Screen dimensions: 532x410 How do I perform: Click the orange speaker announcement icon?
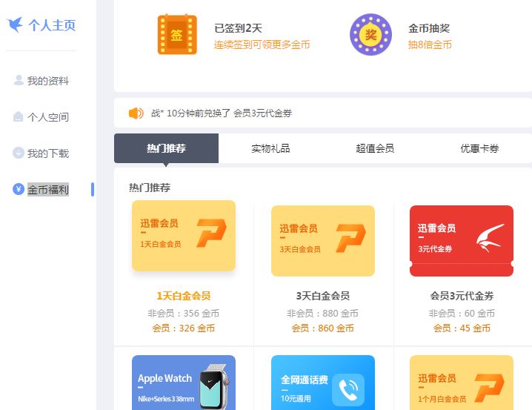[x=136, y=113]
